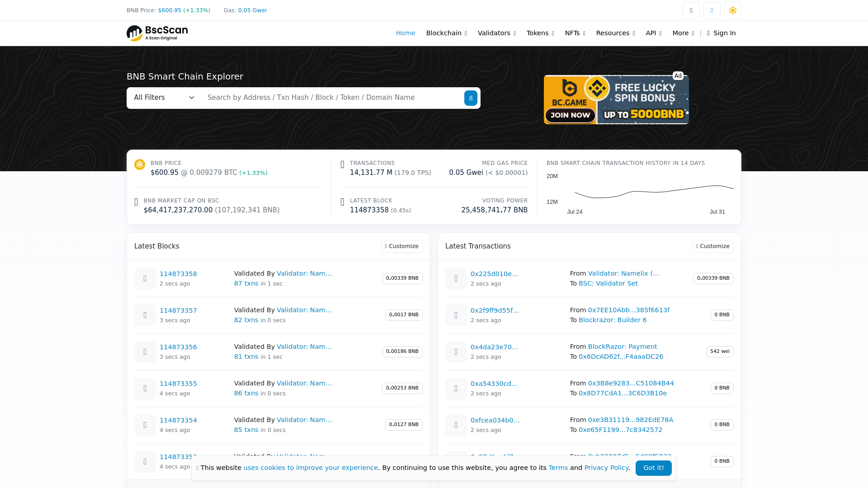
Task: Click the search address input field
Action: [332, 98]
